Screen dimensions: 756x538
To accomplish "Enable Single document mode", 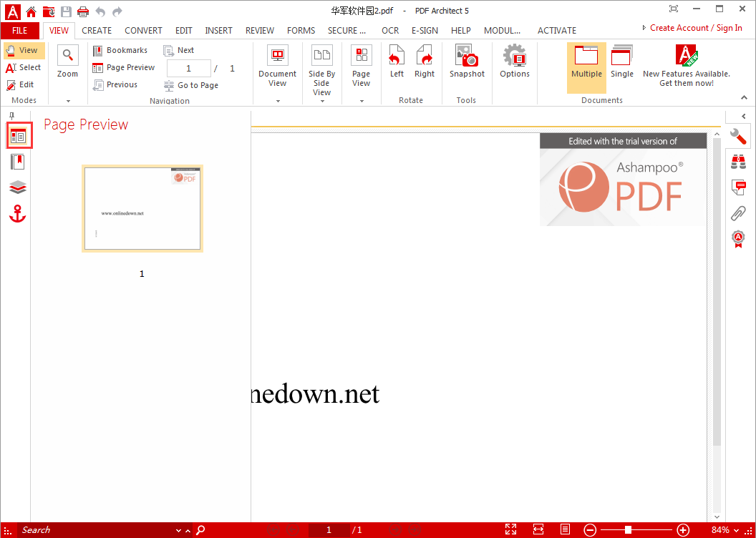I will 622,62.
